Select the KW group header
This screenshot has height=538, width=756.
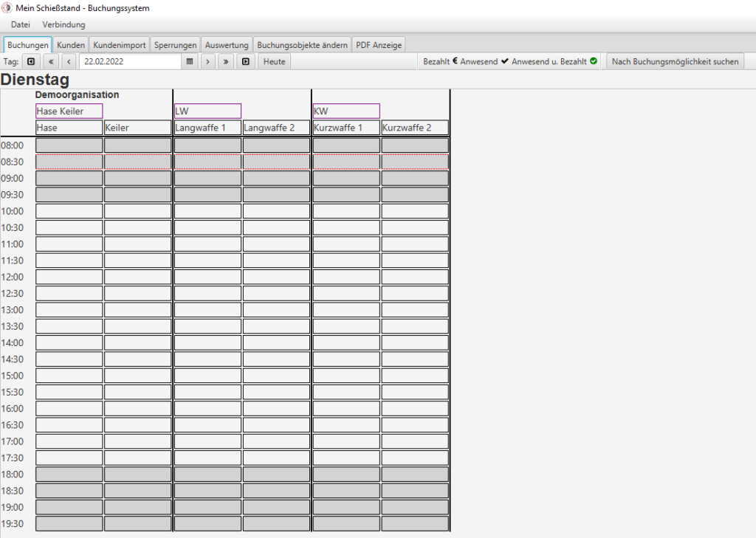pos(346,111)
